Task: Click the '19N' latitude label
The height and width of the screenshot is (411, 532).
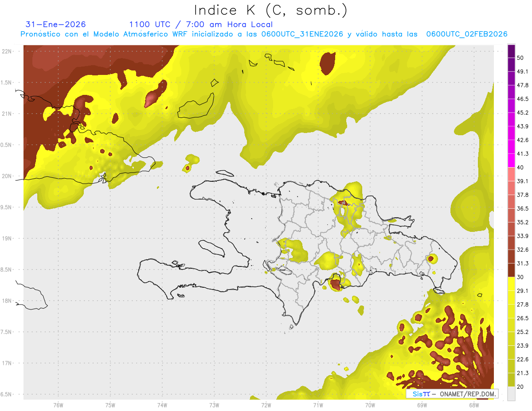Action: coord(8,238)
